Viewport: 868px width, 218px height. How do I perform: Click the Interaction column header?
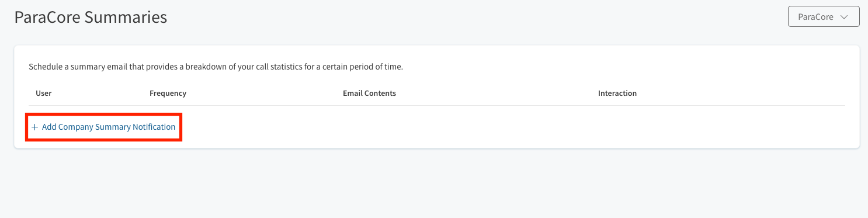(617, 94)
